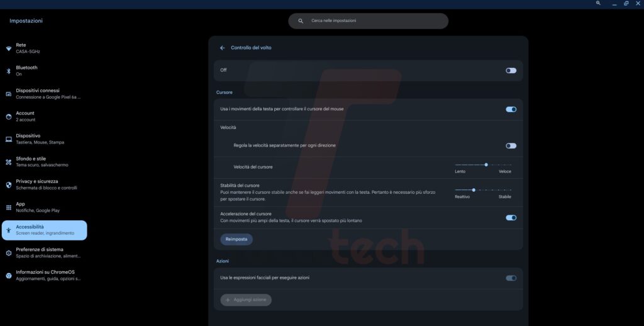Click the plus icon on Aggiungi azione
The width and height of the screenshot is (644, 326).
(x=228, y=300)
